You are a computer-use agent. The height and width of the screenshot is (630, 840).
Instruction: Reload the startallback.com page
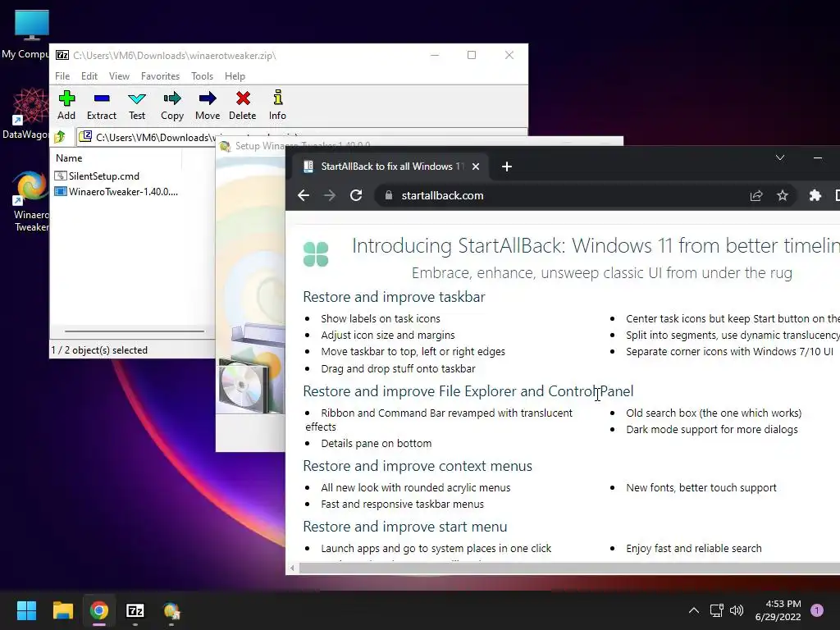(x=356, y=195)
